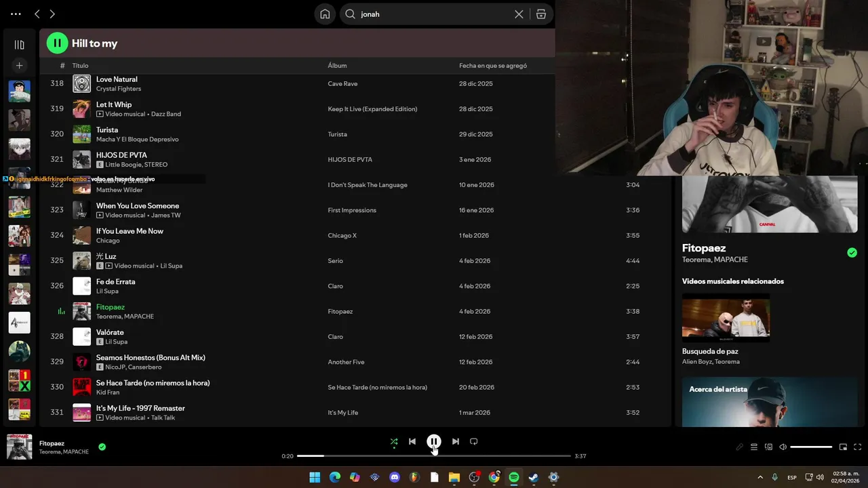Toggle shuffle in the player bar
This screenshot has width=868, height=488.
pos(393,441)
